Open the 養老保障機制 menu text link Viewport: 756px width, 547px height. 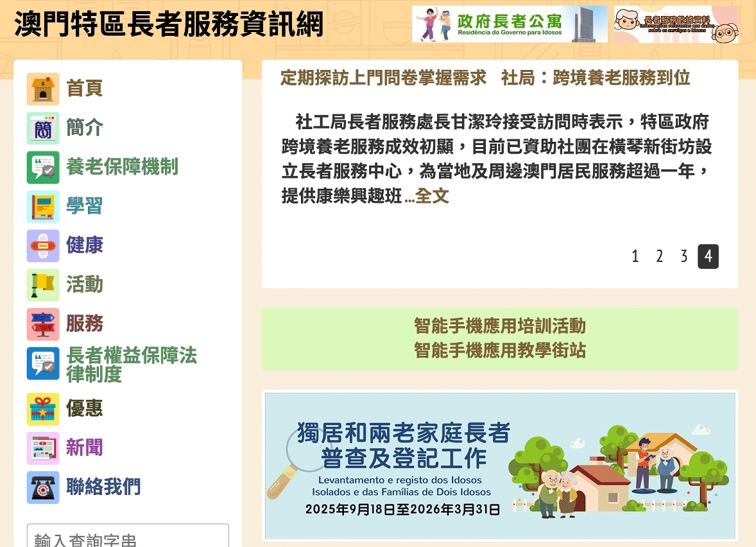[122, 167]
